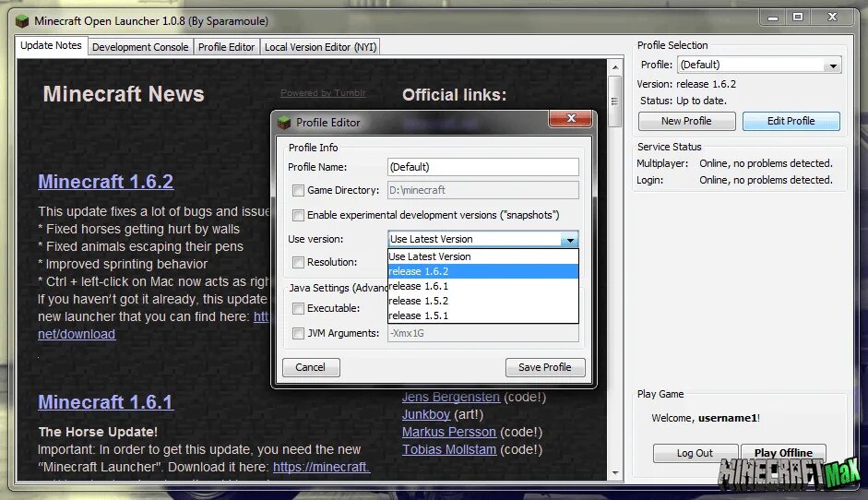Select release 1.6.2 in version list
This screenshot has height=500, width=868.
pos(482,271)
